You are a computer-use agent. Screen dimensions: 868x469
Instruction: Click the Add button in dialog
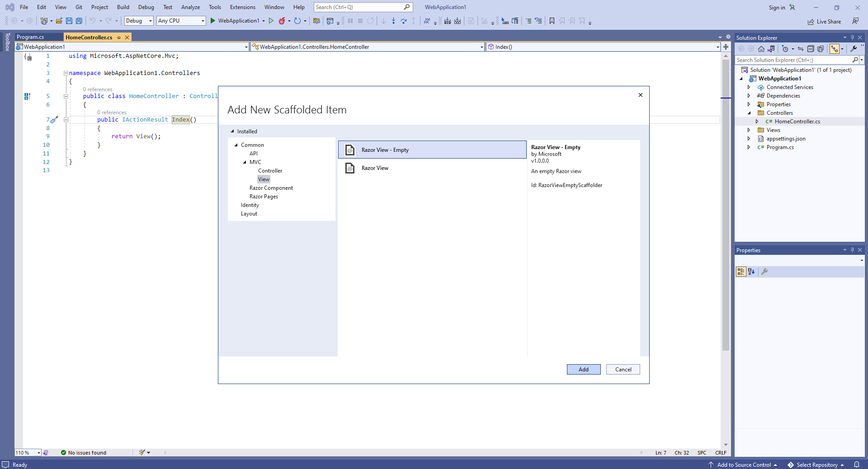[583, 370]
